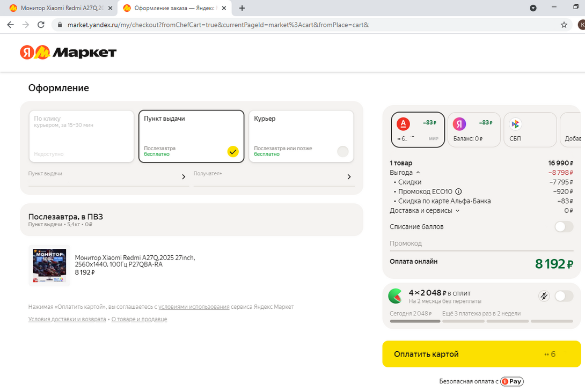This screenshot has height=392, width=585.
Task: Select the По клику delivery option
Action: tap(82, 136)
